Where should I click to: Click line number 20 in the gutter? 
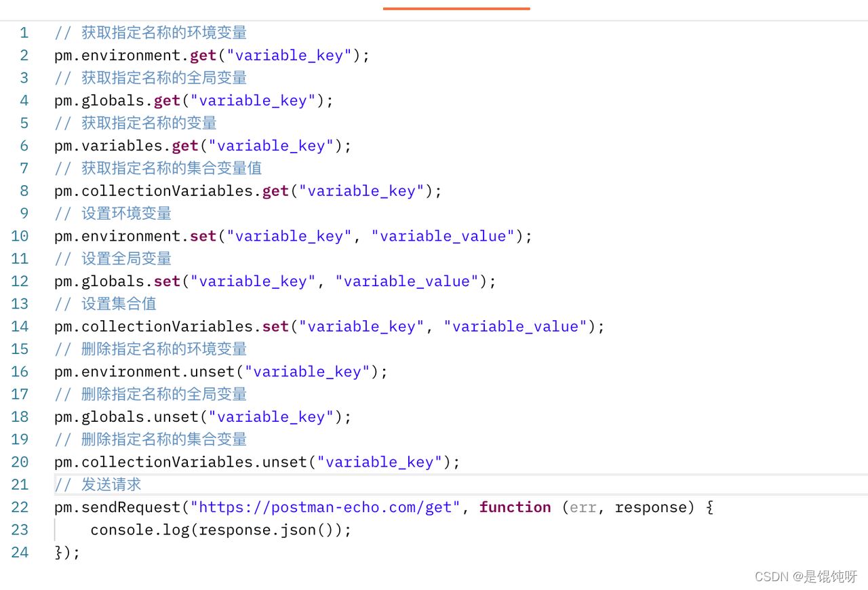20,462
